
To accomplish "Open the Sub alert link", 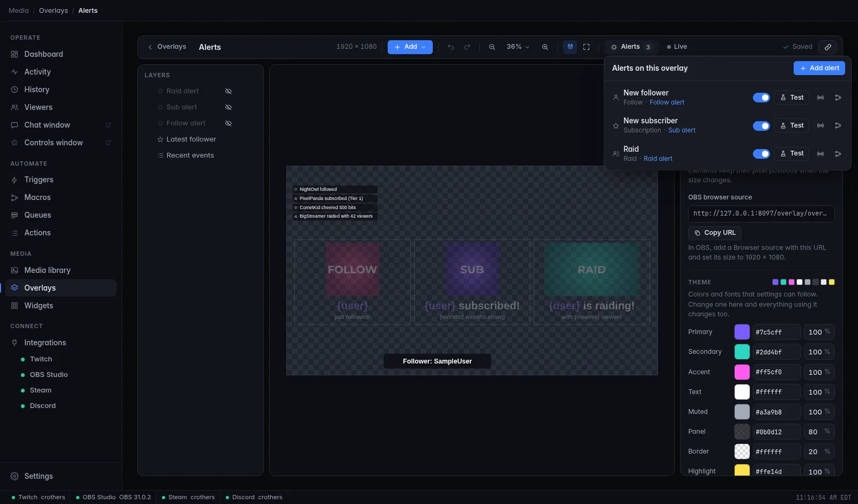I will 682,130.
